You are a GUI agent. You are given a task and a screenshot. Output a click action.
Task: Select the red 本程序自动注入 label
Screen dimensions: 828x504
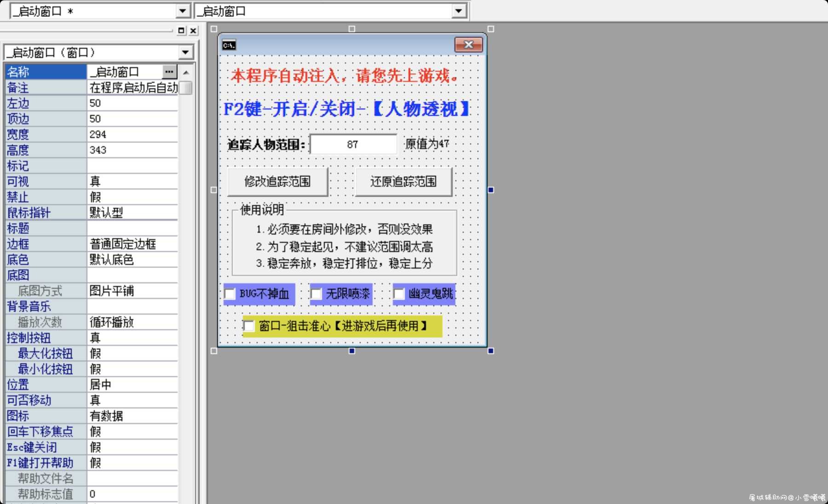pyautogui.click(x=344, y=75)
